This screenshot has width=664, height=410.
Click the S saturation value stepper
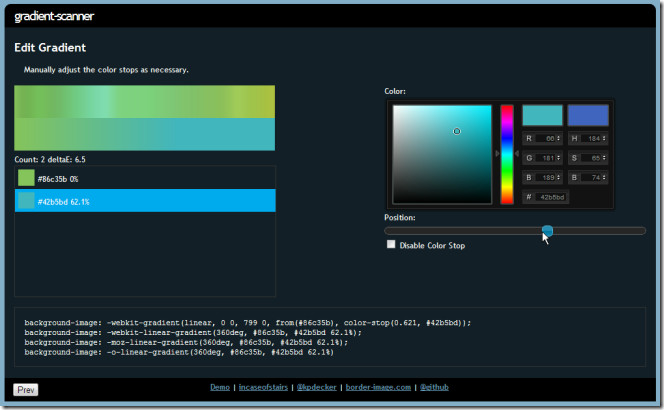click(x=606, y=157)
